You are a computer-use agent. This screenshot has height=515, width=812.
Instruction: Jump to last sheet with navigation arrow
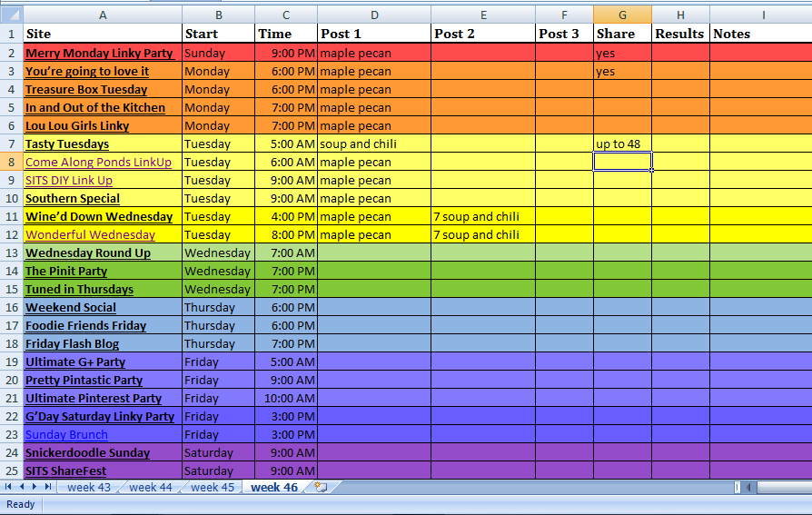click(47, 487)
